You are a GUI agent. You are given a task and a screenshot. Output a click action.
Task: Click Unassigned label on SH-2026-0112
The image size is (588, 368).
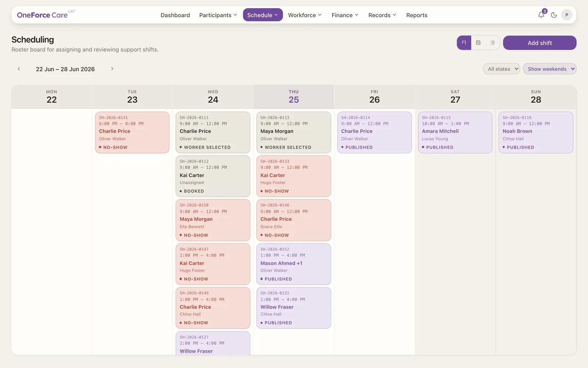pyautogui.click(x=191, y=183)
